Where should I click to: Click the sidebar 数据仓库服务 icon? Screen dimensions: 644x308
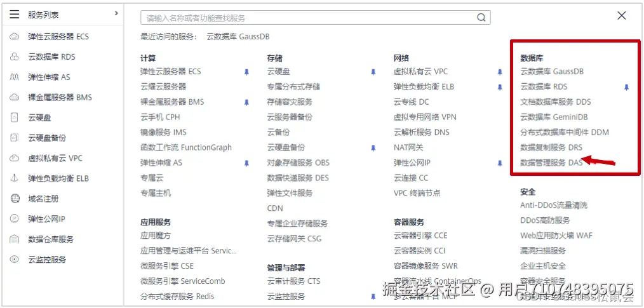pyautogui.click(x=15, y=239)
